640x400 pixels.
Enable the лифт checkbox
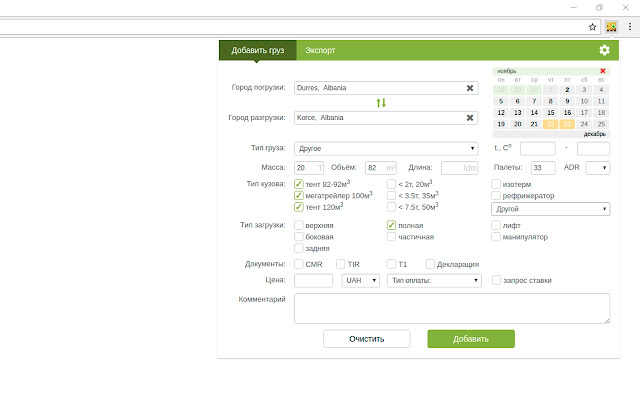point(496,225)
